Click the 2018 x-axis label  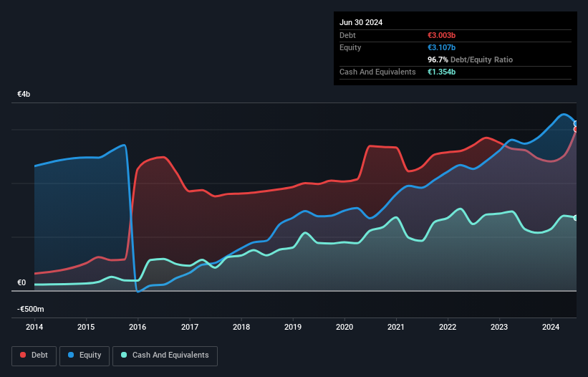click(241, 327)
